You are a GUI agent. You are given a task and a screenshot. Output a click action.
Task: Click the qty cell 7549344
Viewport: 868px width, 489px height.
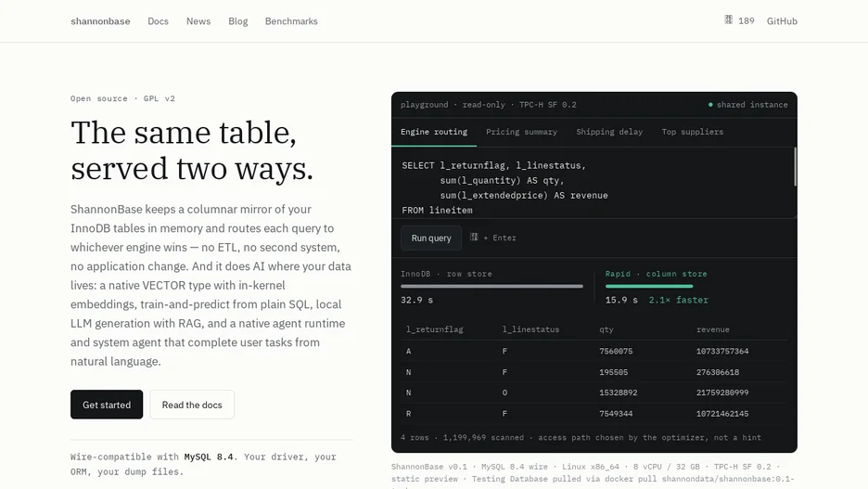click(x=616, y=414)
